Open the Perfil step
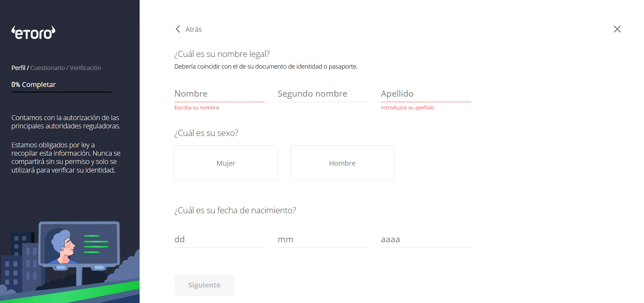644x303 pixels. coord(18,68)
